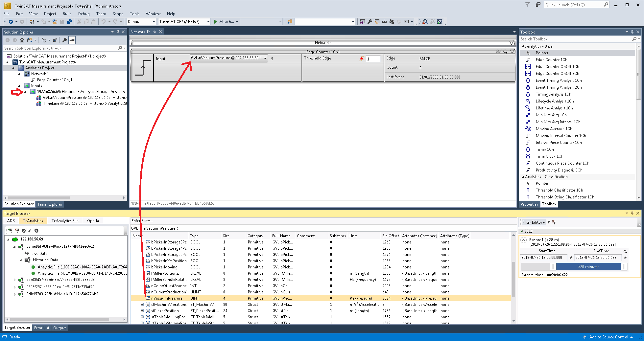Image resolution: width=644 pixels, height=341 pixels.
Task: Select Edge Counter 1Ch in Toolbox
Action: click(551, 60)
